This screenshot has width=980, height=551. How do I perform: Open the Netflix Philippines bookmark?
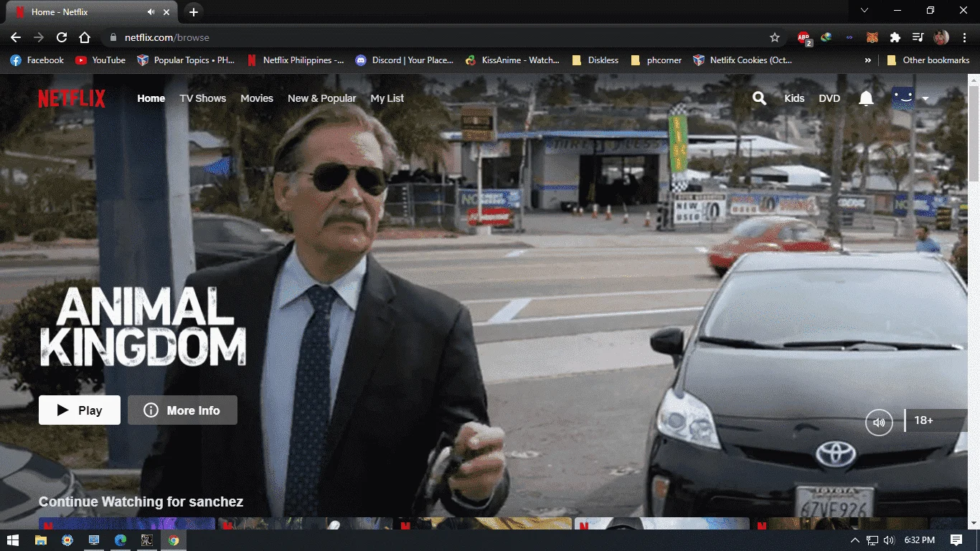(295, 60)
